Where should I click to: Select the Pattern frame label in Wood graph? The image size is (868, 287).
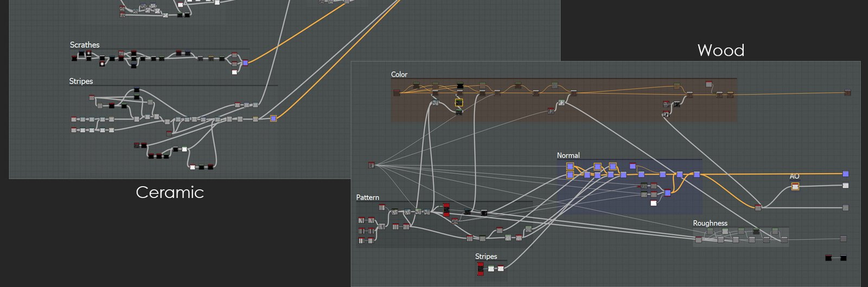click(367, 197)
